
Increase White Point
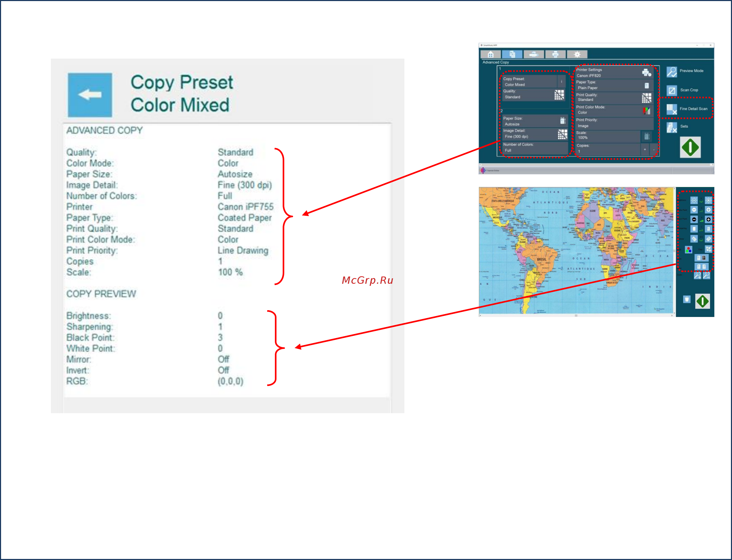(x=709, y=210)
